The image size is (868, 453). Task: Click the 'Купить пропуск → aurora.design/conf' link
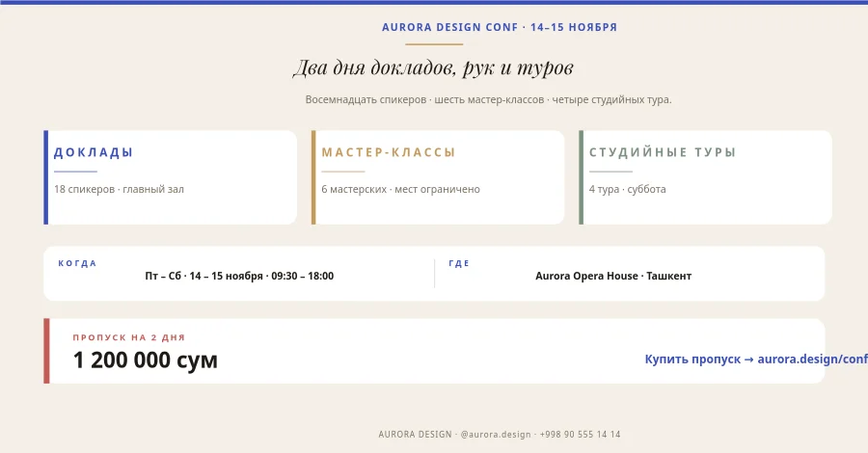pos(756,359)
